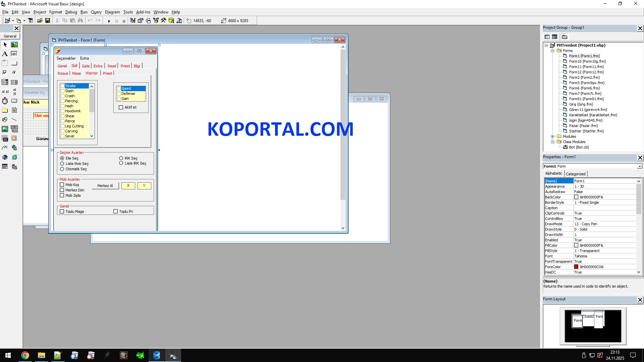Open the Debug menu
Screen dimensions: 644x362
click(71, 12)
